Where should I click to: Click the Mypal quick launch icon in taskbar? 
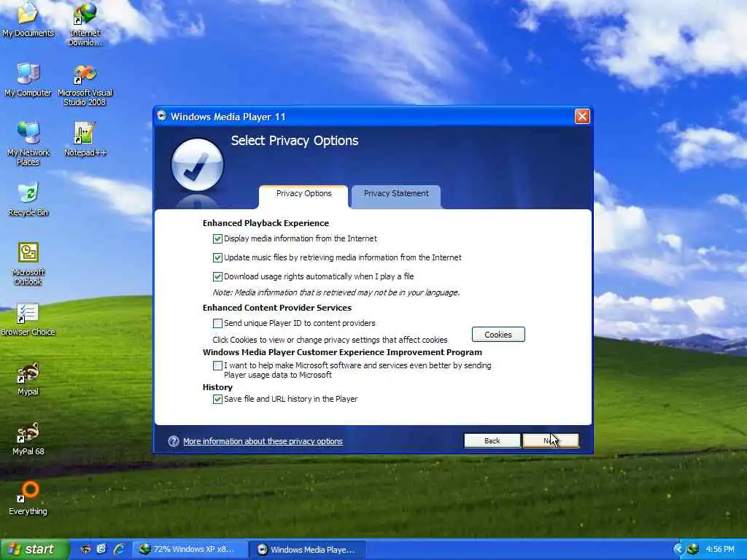pos(86,549)
